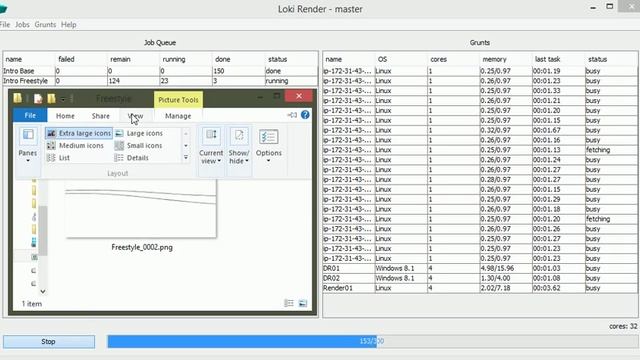The height and width of the screenshot is (360, 640).
Task: Switch to the View tab in Explorer
Action: pyautogui.click(x=136, y=116)
